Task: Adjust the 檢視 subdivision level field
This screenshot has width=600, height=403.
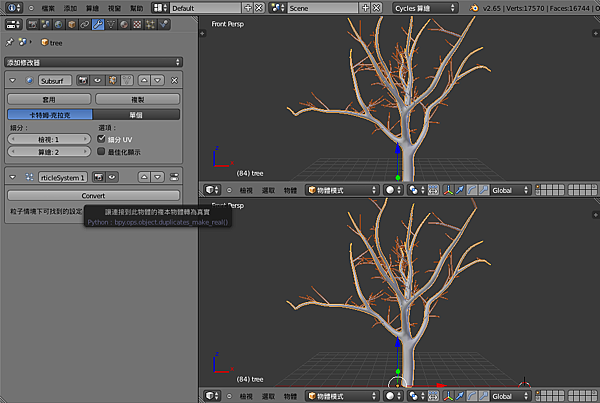Action: coord(48,139)
